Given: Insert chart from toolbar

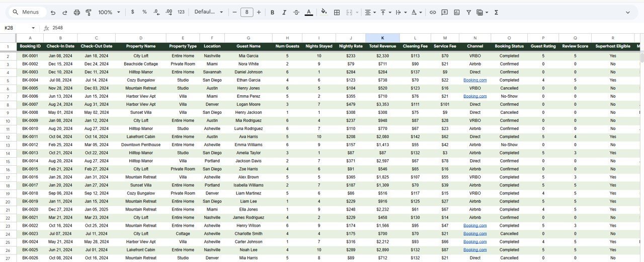Looking at the screenshot, I should (x=457, y=12).
